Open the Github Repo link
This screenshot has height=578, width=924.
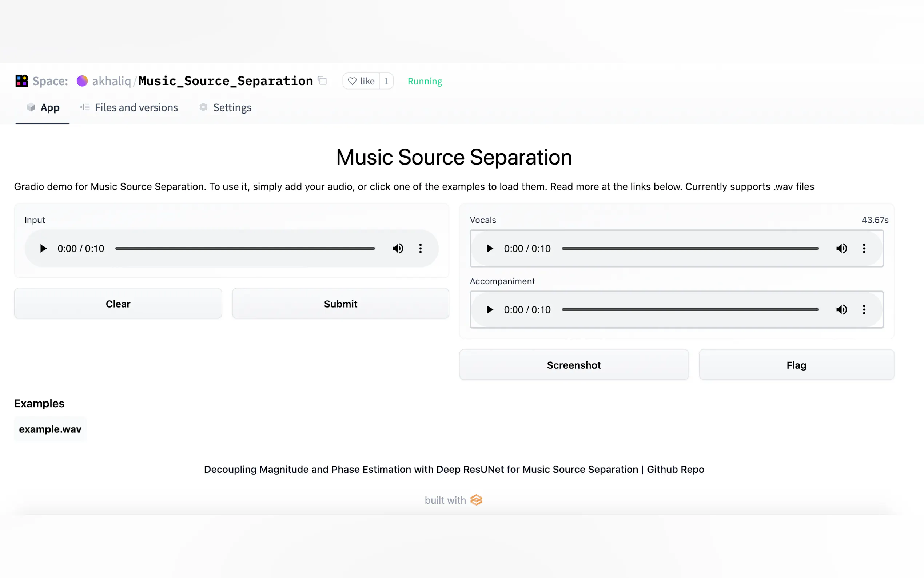[x=675, y=469]
